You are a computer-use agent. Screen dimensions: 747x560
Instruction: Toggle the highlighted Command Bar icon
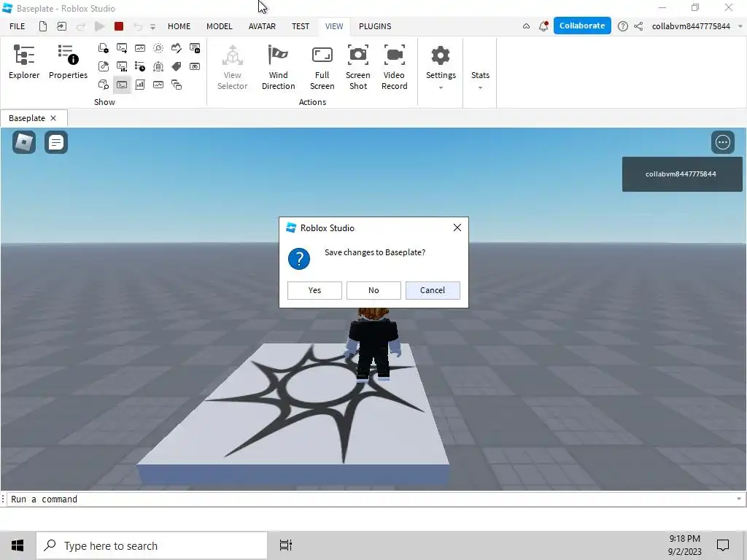[122, 85]
